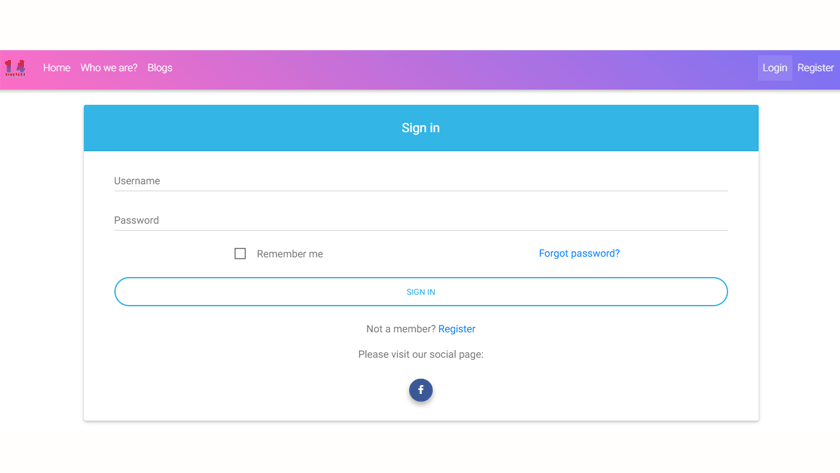Open Blogs from the navigation bar
The width and height of the screenshot is (840, 473).
pos(160,68)
